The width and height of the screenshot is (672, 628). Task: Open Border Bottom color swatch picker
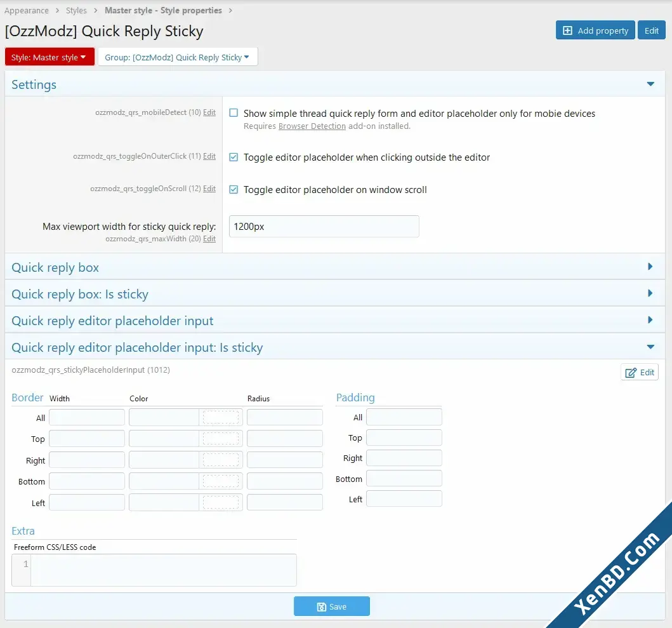pyautogui.click(x=221, y=481)
